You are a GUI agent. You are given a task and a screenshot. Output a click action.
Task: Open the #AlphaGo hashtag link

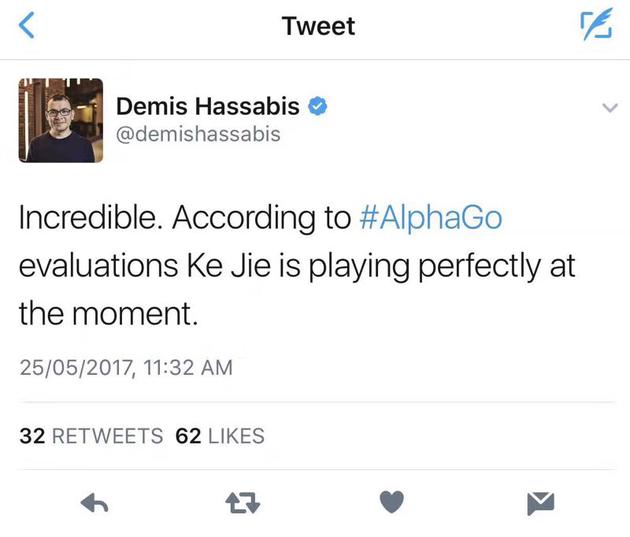coord(429,219)
